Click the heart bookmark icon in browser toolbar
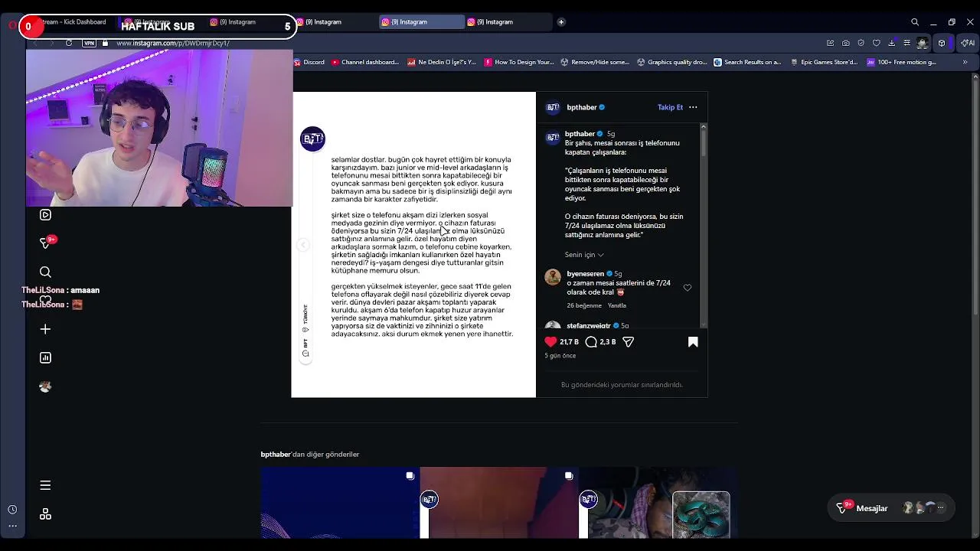Viewport: 980px width, 551px height. [876, 43]
